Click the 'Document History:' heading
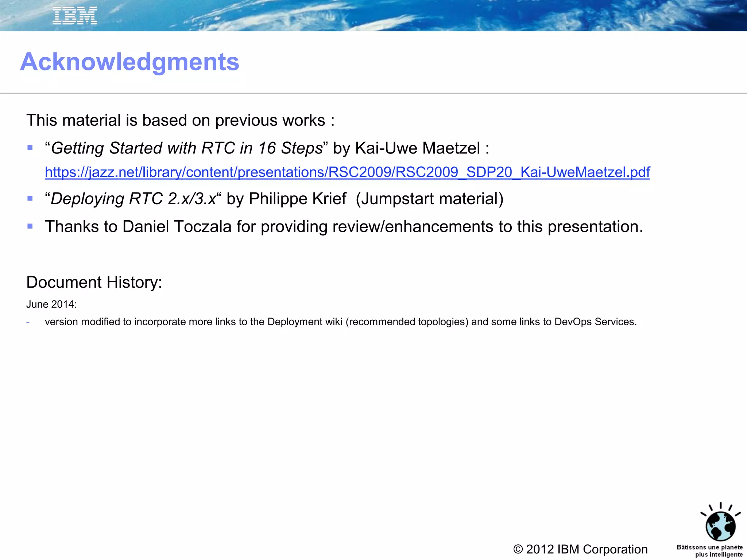 pos(94,282)
